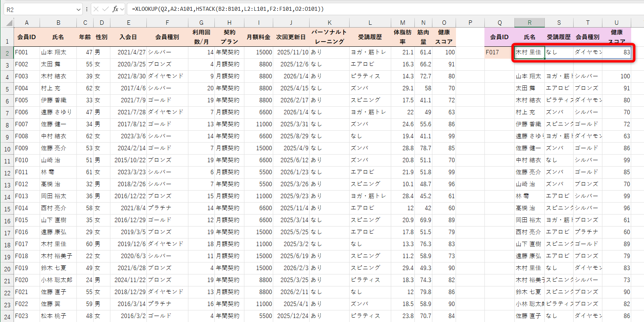This screenshot has width=644, height=322.
Task: Open the Insert Function fx button
Action: coord(115,9)
